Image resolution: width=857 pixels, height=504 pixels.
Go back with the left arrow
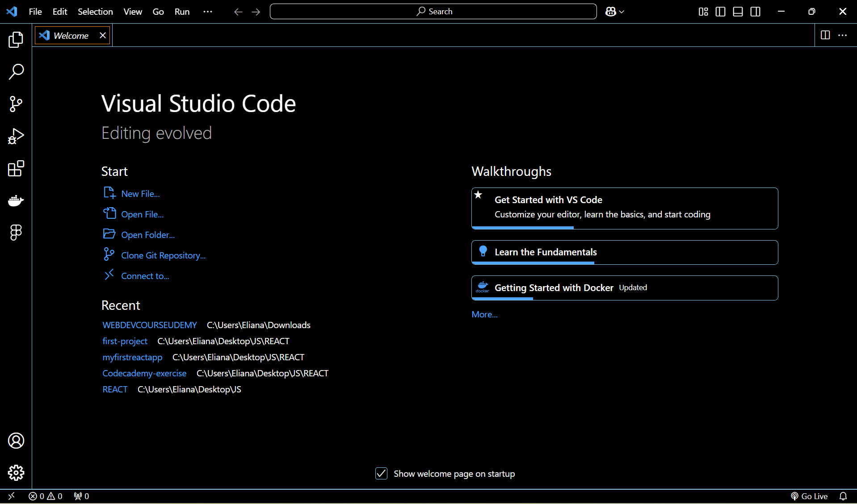click(238, 12)
